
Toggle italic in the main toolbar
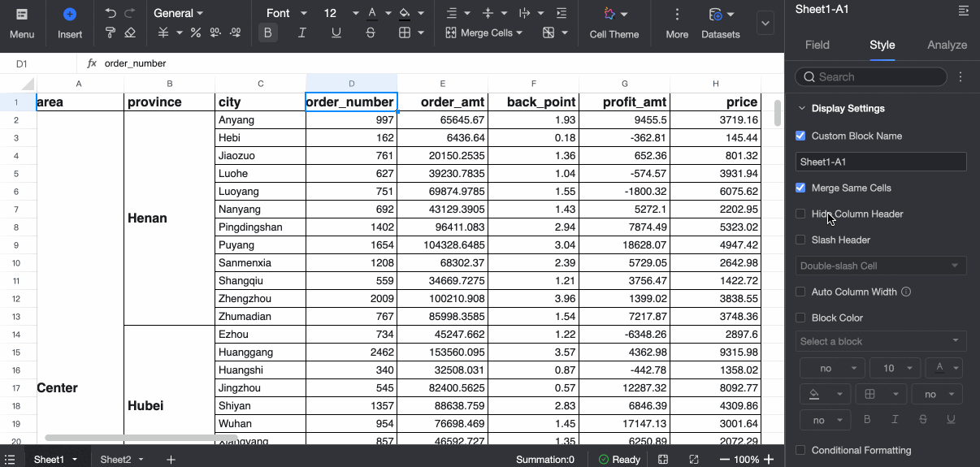pos(302,32)
